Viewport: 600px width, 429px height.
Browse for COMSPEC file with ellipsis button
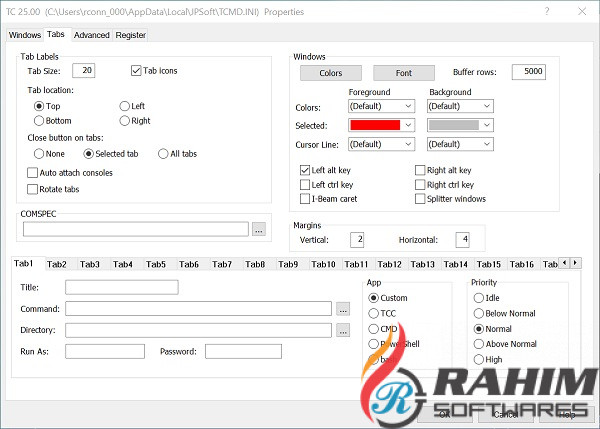coord(259,229)
